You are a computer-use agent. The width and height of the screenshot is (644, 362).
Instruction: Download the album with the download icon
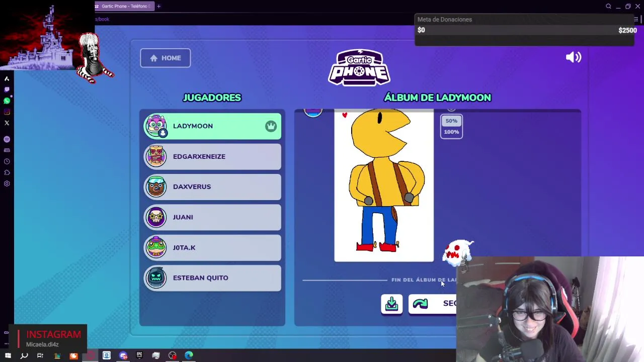pos(391,304)
